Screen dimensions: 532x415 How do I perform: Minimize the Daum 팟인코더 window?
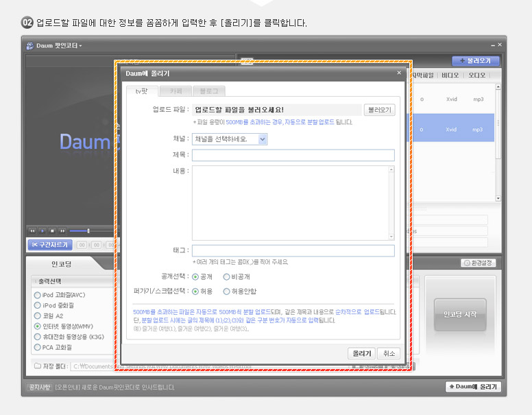[x=493, y=45]
